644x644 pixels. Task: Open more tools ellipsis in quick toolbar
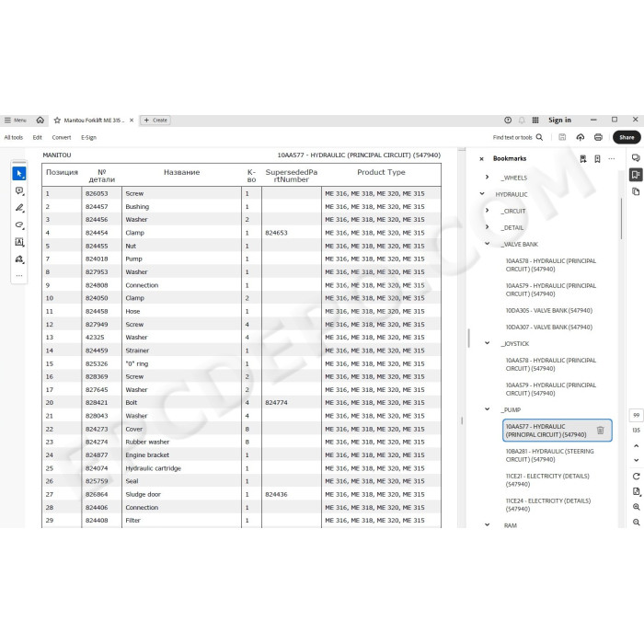coord(19,276)
